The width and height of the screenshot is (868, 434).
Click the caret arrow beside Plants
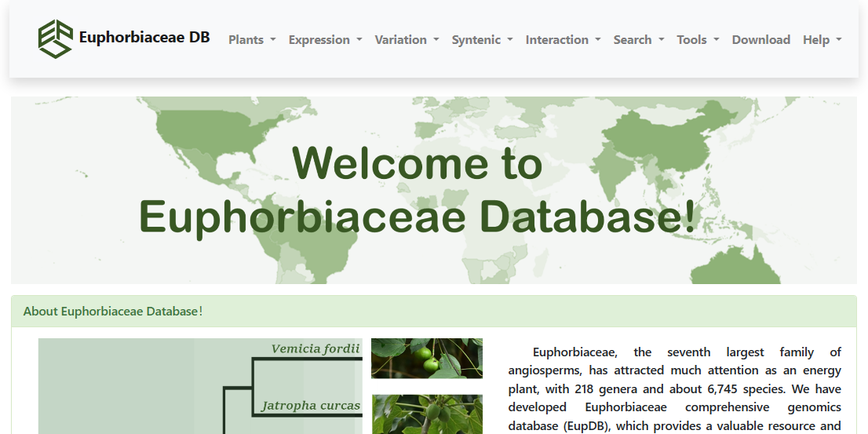[273, 40]
